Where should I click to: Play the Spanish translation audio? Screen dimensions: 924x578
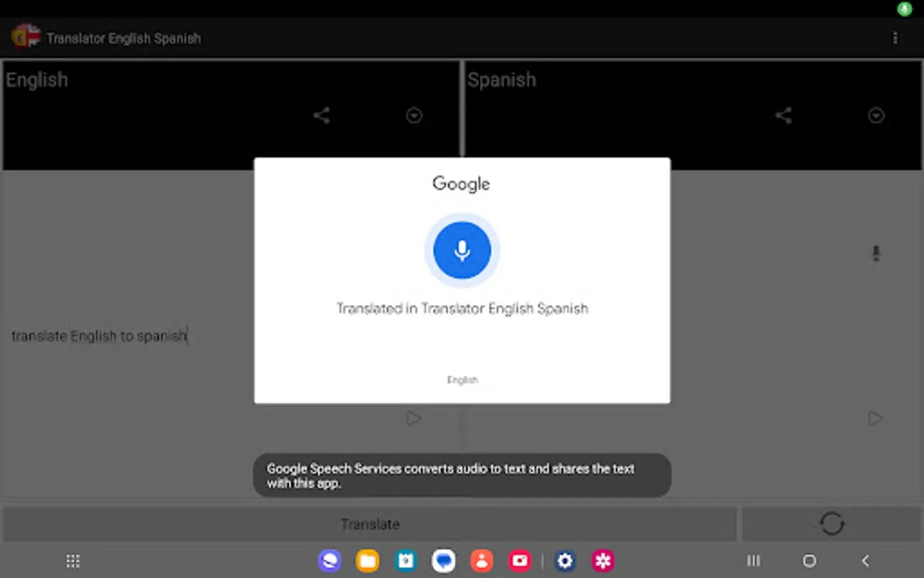point(875,419)
